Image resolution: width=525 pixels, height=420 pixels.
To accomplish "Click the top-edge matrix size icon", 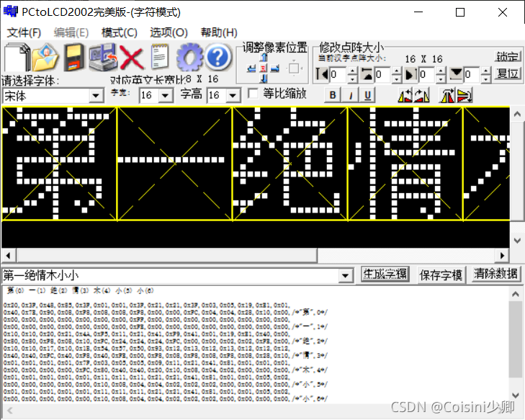I will (x=367, y=73).
